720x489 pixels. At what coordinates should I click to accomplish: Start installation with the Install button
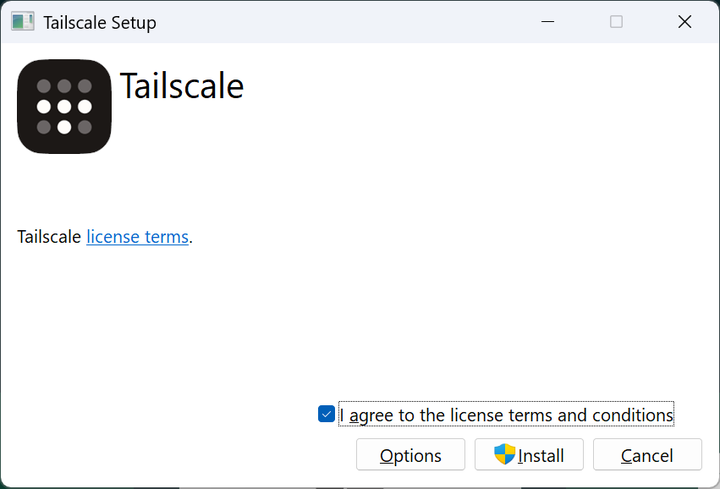[x=529, y=455]
